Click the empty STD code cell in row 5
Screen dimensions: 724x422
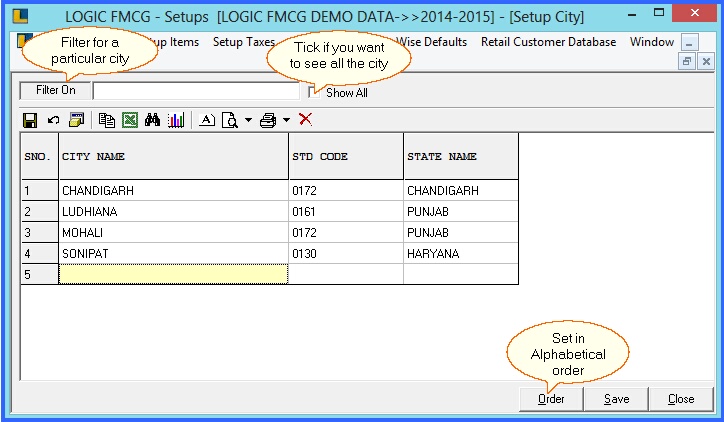tap(346, 274)
